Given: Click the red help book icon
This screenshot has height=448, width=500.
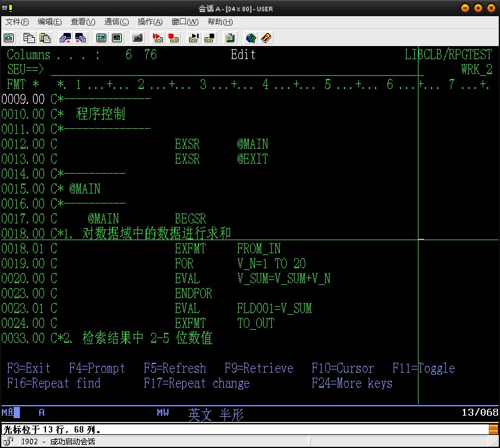Looking at the screenshot, I should 266,38.
